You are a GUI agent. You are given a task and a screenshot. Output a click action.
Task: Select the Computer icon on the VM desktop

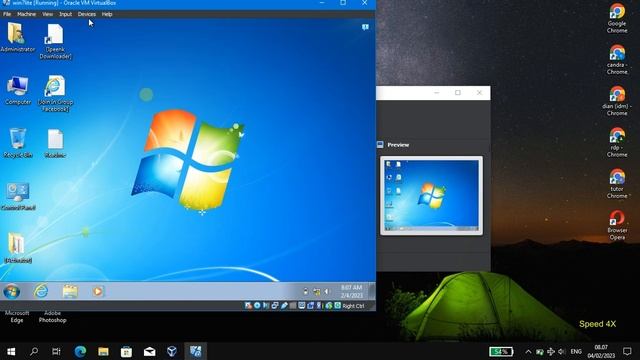pyautogui.click(x=18, y=90)
